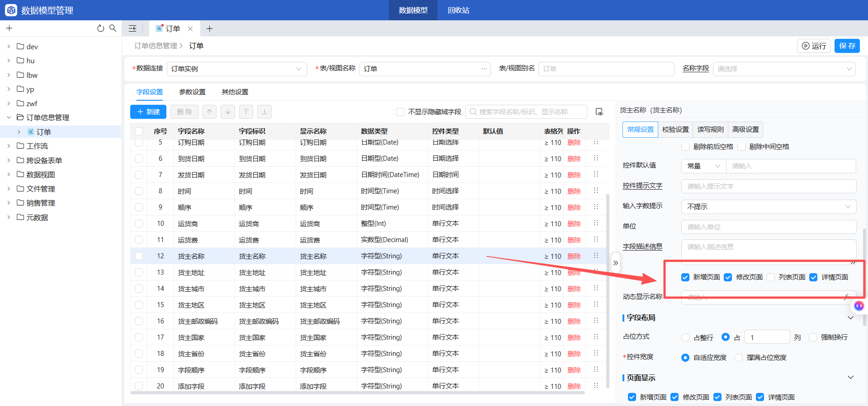Switch to the 读写规则 tab

[710, 130]
